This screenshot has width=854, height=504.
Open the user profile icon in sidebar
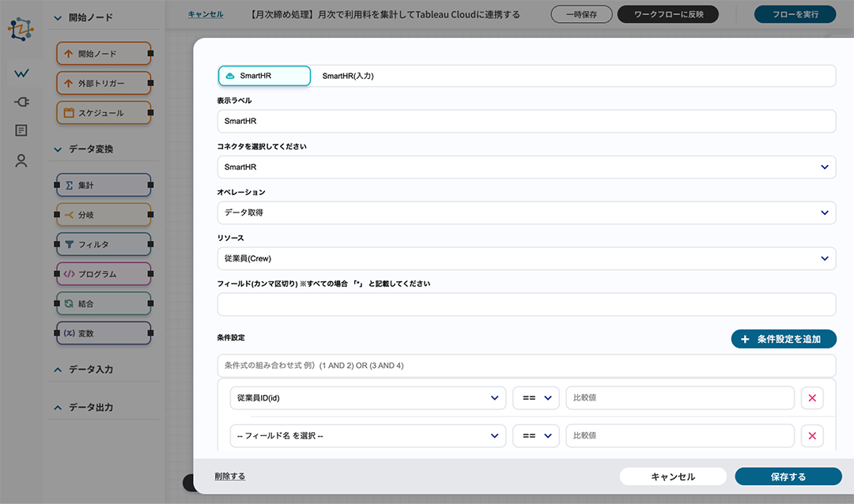pyautogui.click(x=21, y=160)
